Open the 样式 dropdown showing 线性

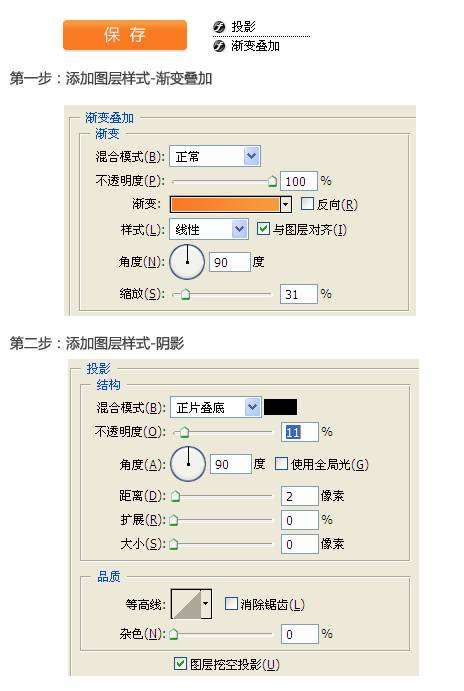pos(209,229)
